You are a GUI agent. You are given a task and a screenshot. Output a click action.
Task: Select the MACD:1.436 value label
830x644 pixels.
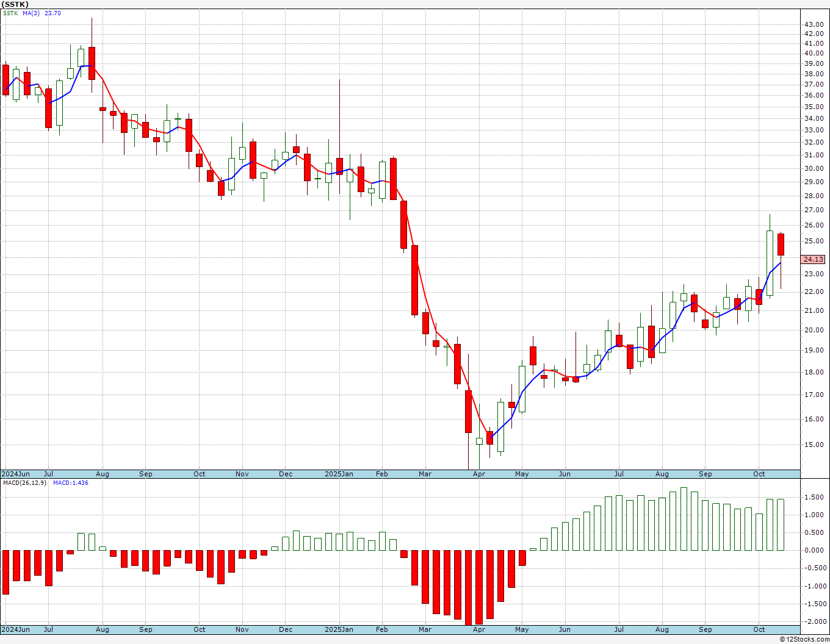pyautogui.click(x=70, y=483)
